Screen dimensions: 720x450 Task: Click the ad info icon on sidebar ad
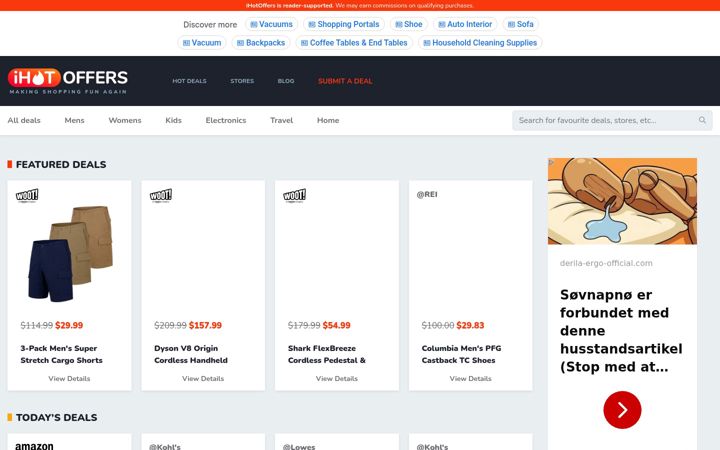point(551,162)
